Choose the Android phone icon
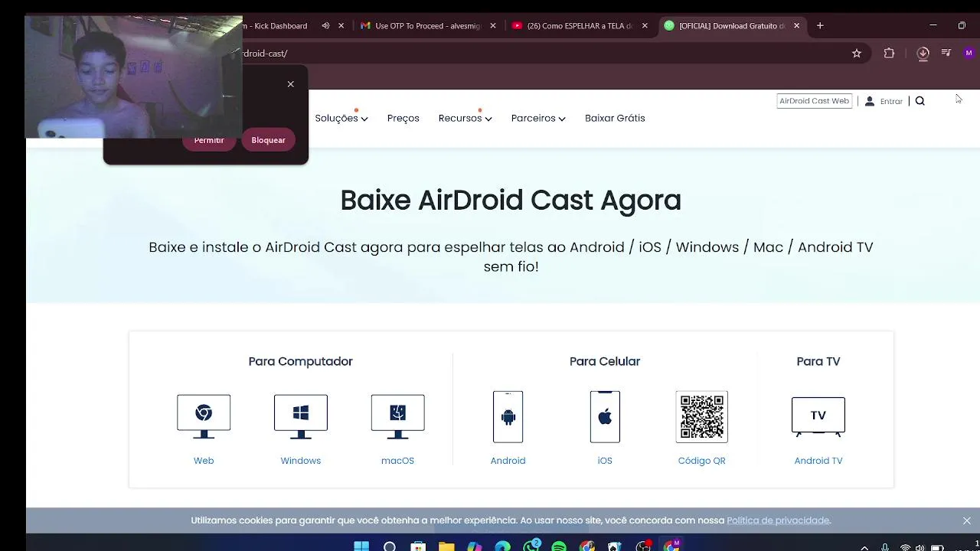Screen dimensions: 980x551 click(508, 416)
